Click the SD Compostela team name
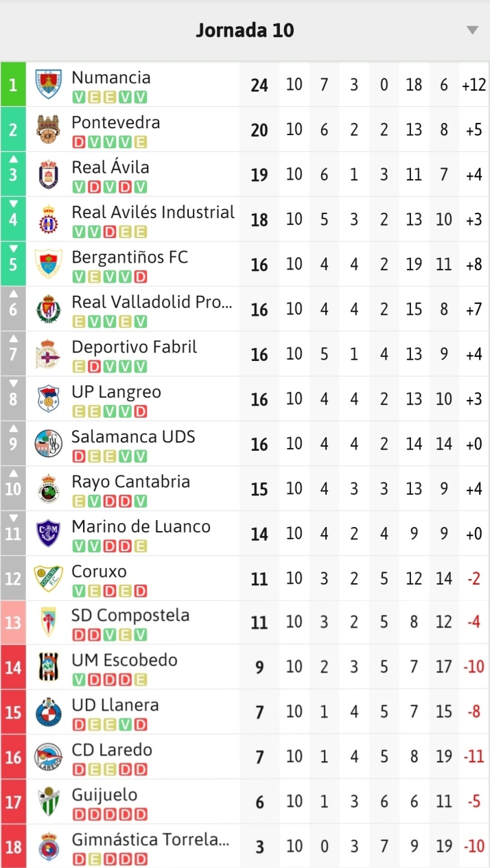490x868 pixels. 130,615
